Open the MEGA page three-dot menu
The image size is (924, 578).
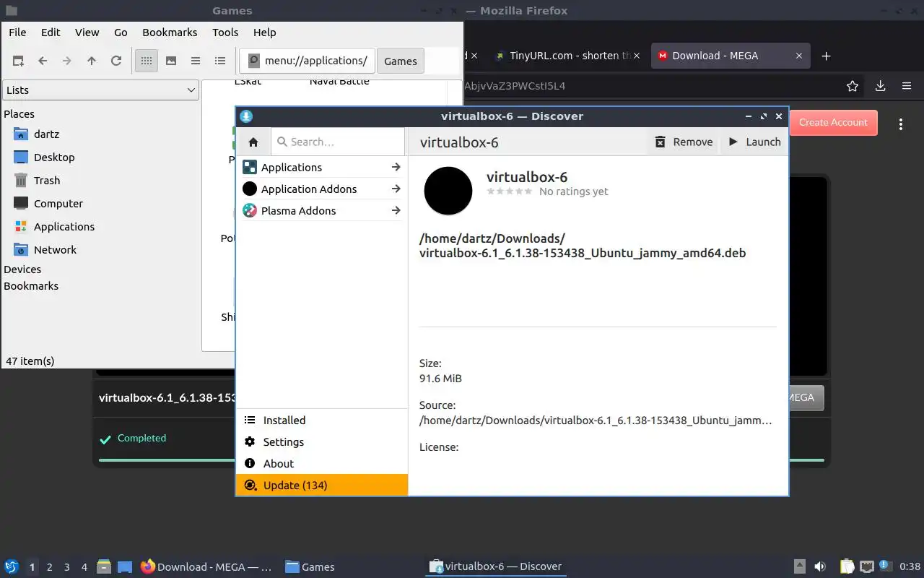[x=901, y=124]
